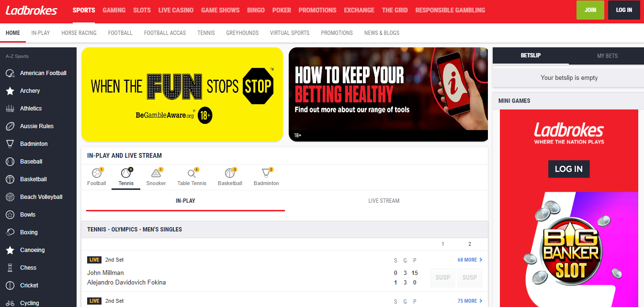Switch to the Live Stream tab
Image resolution: width=644 pixels, height=307 pixels.
384,201
